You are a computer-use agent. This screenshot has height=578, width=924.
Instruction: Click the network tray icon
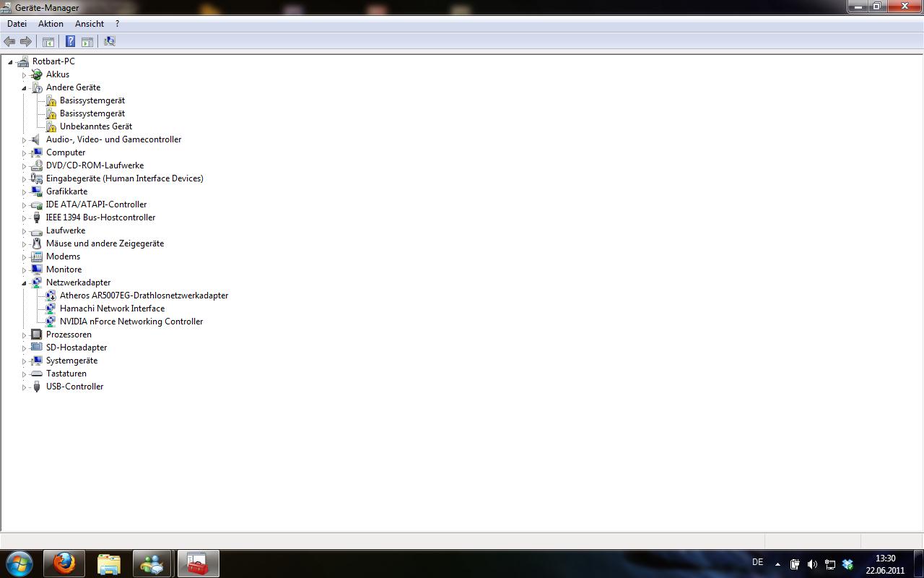(830, 564)
